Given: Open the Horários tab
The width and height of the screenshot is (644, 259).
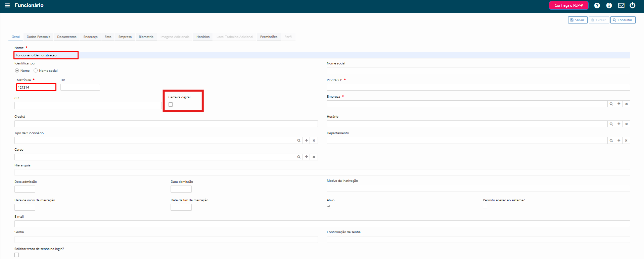Looking at the screenshot, I should tap(203, 37).
